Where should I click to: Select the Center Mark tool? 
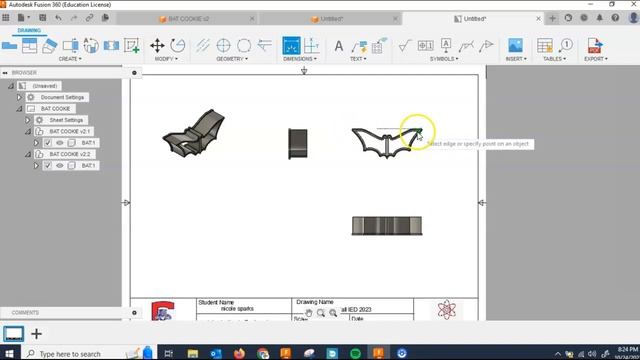(x=223, y=46)
